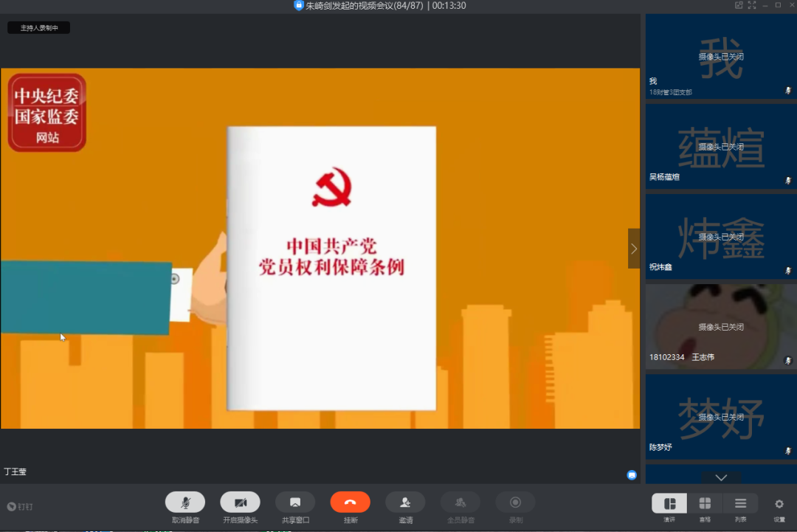Screen dimensions: 797x532
Task: Hang up call with red 挂断 button
Action: click(350, 502)
